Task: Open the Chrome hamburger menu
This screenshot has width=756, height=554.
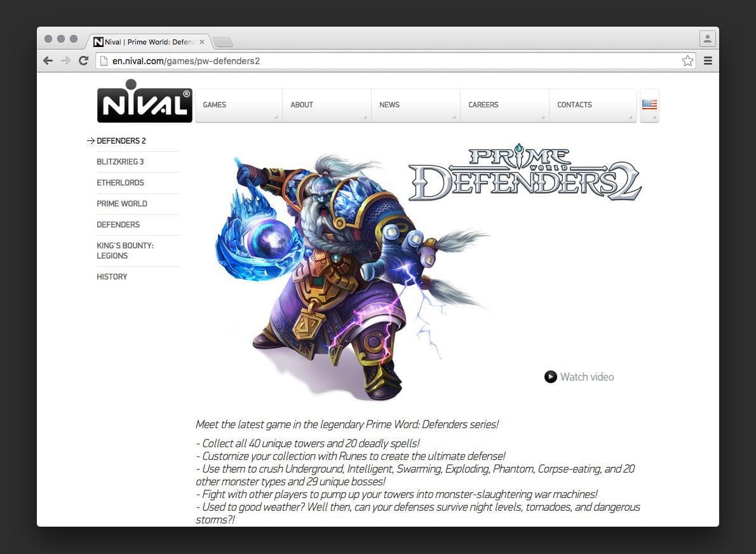Action: pyautogui.click(x=708, y=61)
